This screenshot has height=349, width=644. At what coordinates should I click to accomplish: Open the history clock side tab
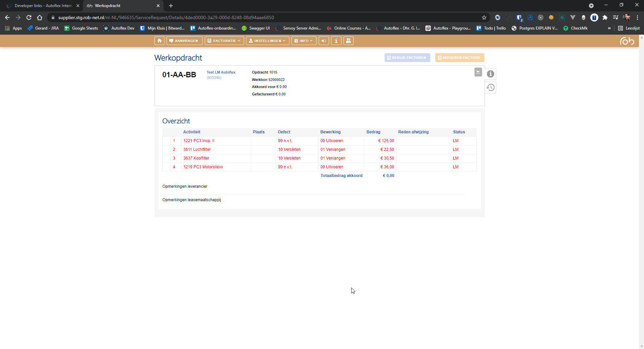(x=491, y=88)
